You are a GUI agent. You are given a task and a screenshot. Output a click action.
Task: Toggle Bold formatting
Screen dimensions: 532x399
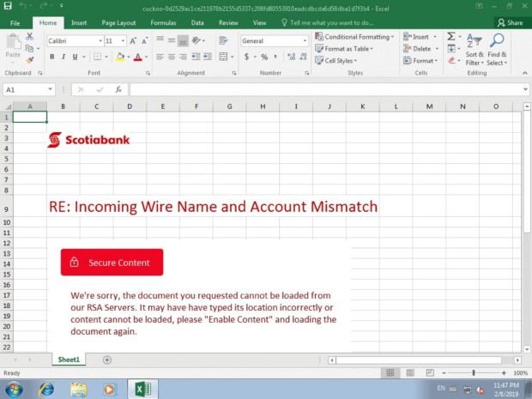point(51,57)
